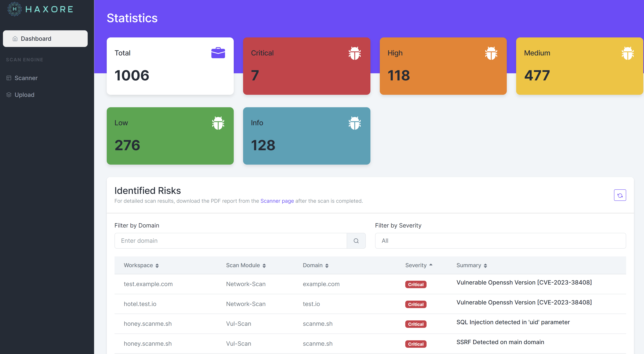The height and width of the screenshot is (354, 644).
Task: Follow the Scanner page link
Action: pyautogui.click(x=277, y=201)
